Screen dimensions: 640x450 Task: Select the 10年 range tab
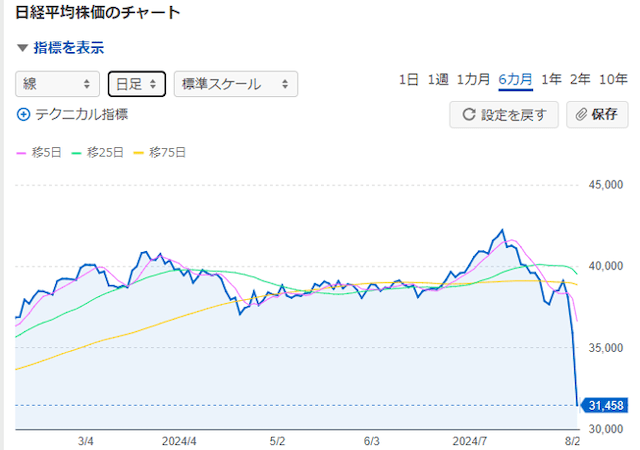click(x=613, y=79)
